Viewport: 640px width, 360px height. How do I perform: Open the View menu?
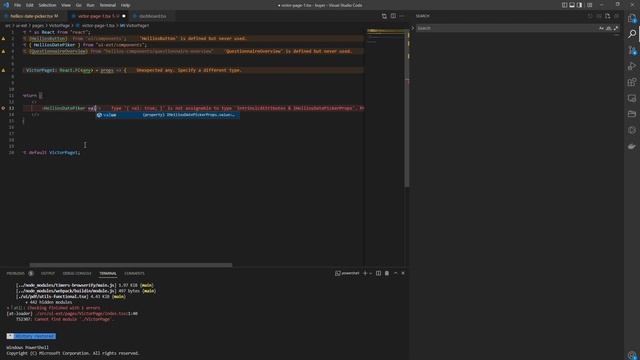tap(66, 5)
